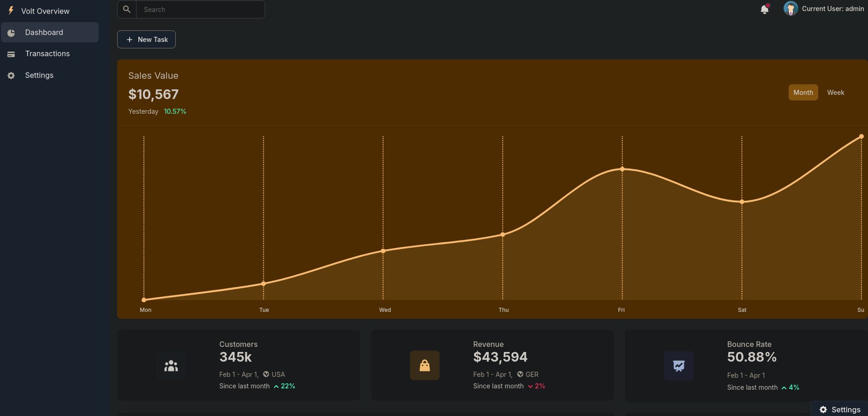868x416 pixels.
Task: Select the Fri data point on chart
Action: point(622,169)
